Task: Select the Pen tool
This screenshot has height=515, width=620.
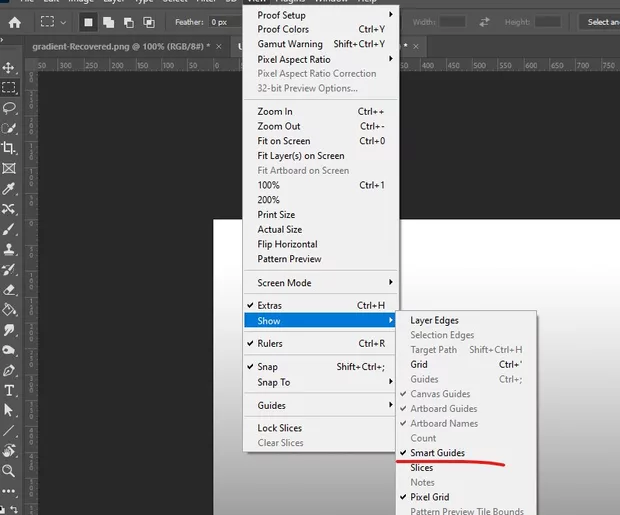Action: (9, 371)
